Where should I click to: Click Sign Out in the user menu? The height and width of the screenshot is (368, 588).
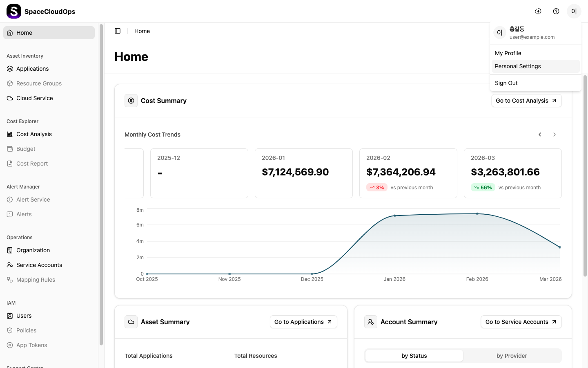click(506, 83)
